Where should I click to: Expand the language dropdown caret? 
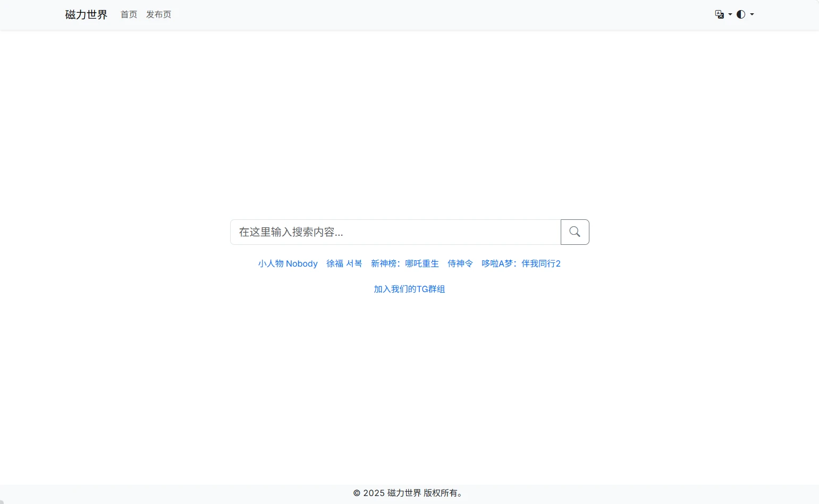pos(730,14)
